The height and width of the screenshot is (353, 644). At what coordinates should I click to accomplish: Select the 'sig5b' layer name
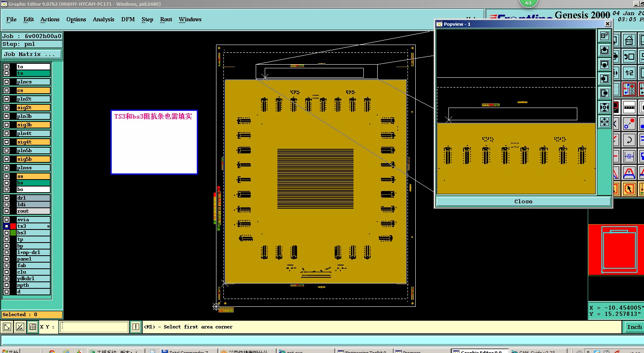click(x=33, y=159)
